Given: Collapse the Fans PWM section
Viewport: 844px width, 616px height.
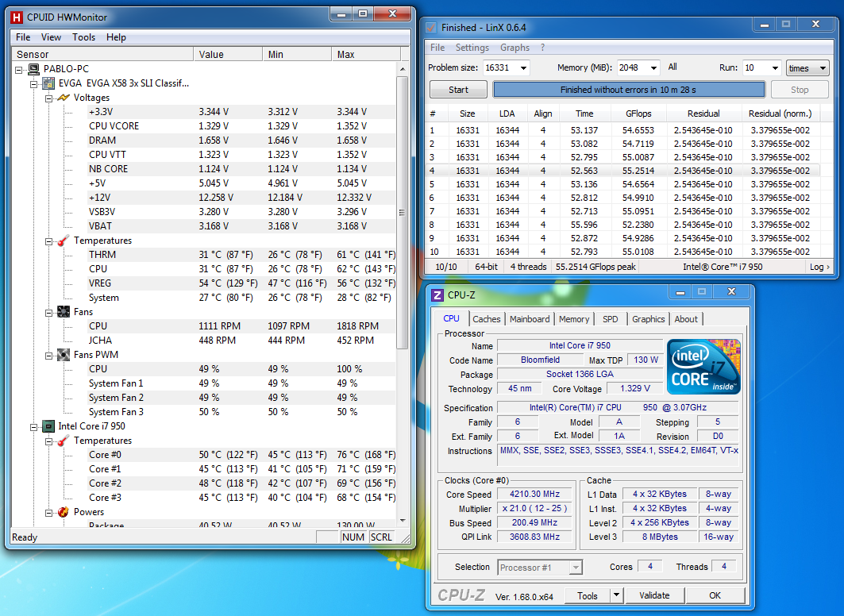Looking at the screenshot, I should [x=49, y=356].
